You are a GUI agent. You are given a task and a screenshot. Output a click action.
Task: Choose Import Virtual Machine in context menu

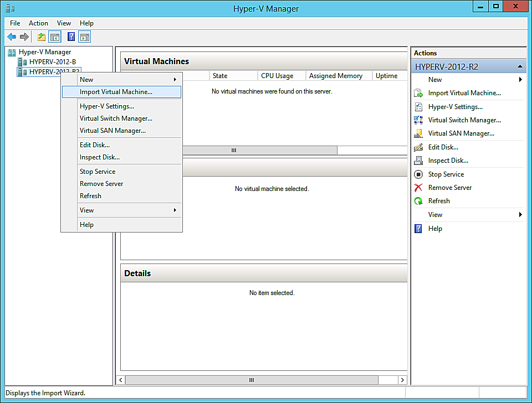[121, 92]
